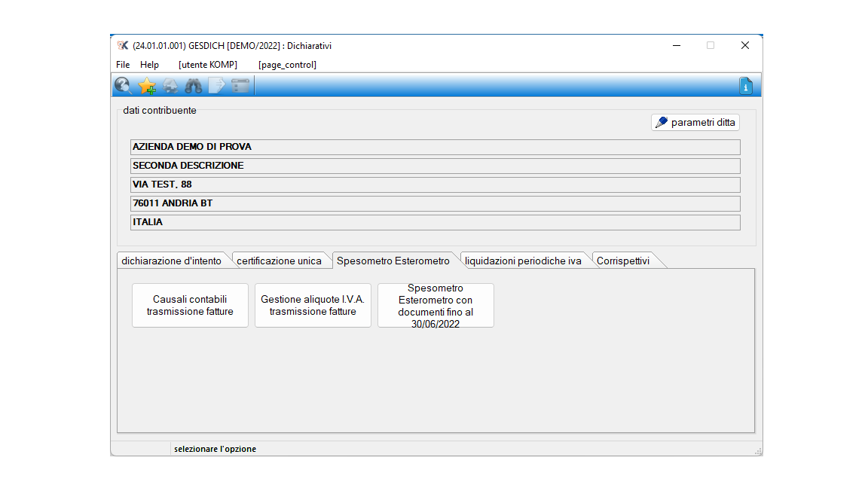Viewport: 868px width, 488px height.
Task: Click the parametri ditta button
Action: point(695,122)
